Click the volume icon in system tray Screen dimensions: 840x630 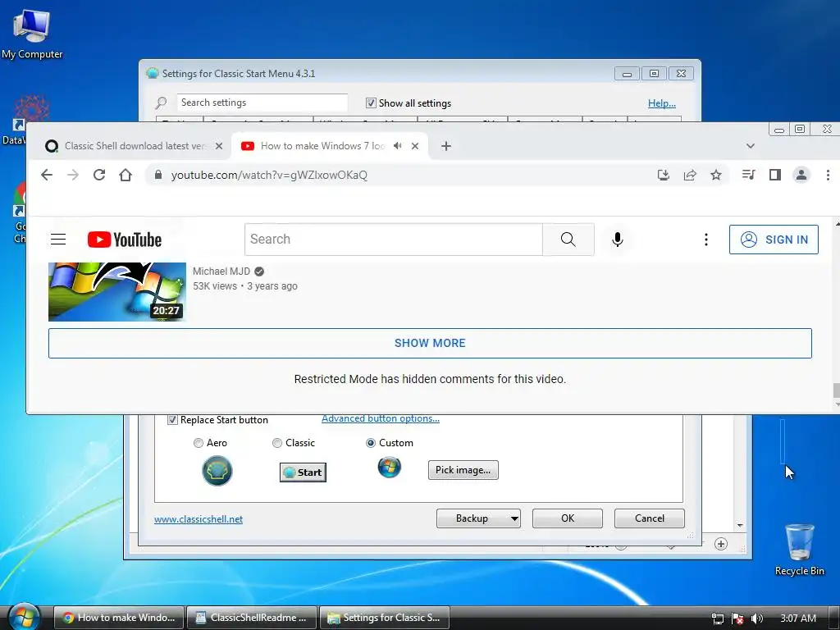(x=757, y=619)
